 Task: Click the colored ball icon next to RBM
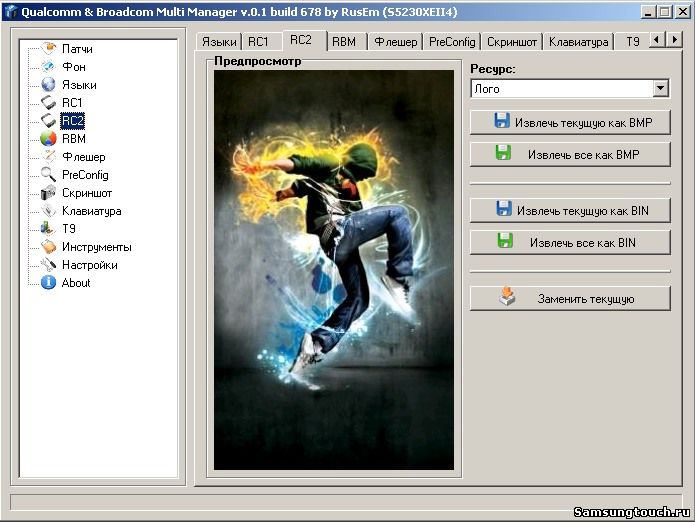pos(48,138)
